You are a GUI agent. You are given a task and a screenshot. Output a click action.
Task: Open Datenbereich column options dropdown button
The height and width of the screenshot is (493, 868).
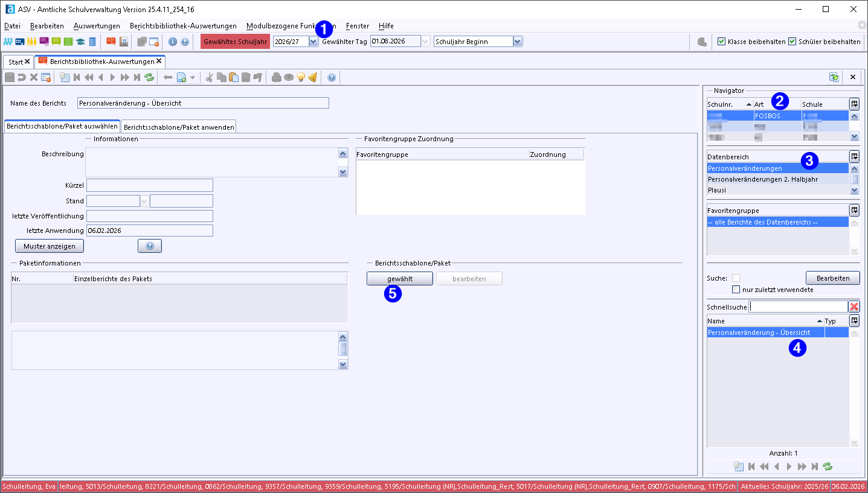(x=854, y=156)
